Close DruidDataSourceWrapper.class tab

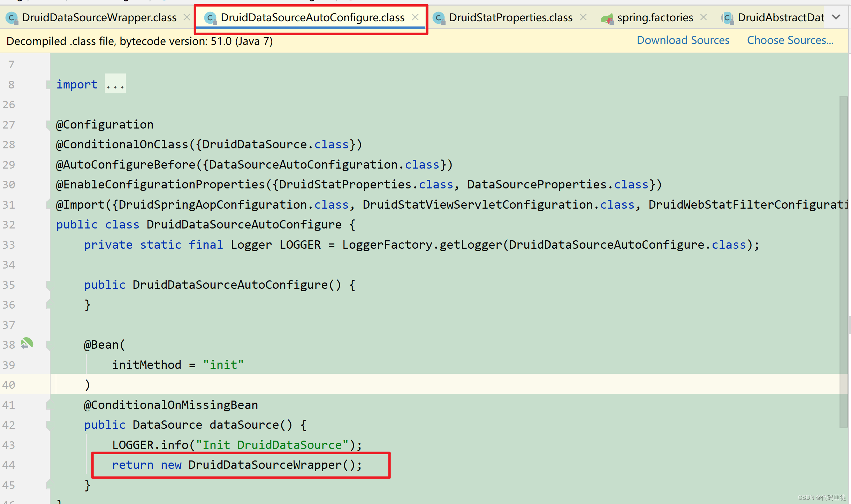pyautogui.click(x=187, y=17)
